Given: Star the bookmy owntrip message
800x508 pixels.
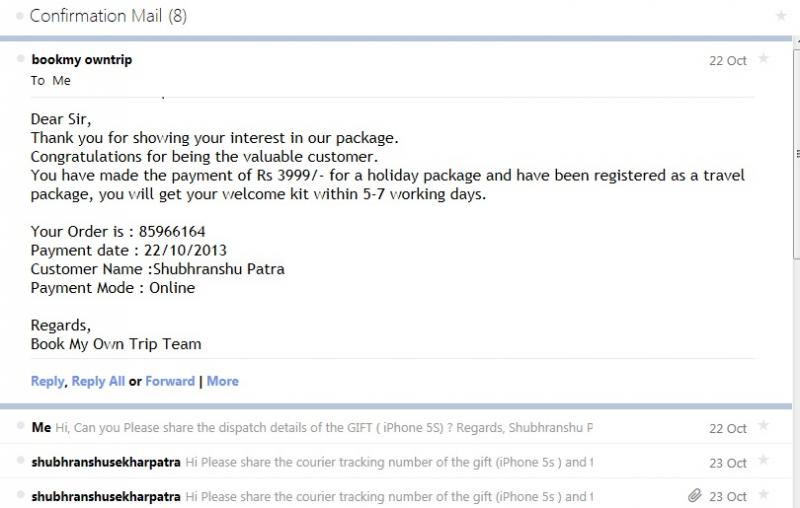Looking at the screenshot, I should pyautogui.click(x=763, y=59).
